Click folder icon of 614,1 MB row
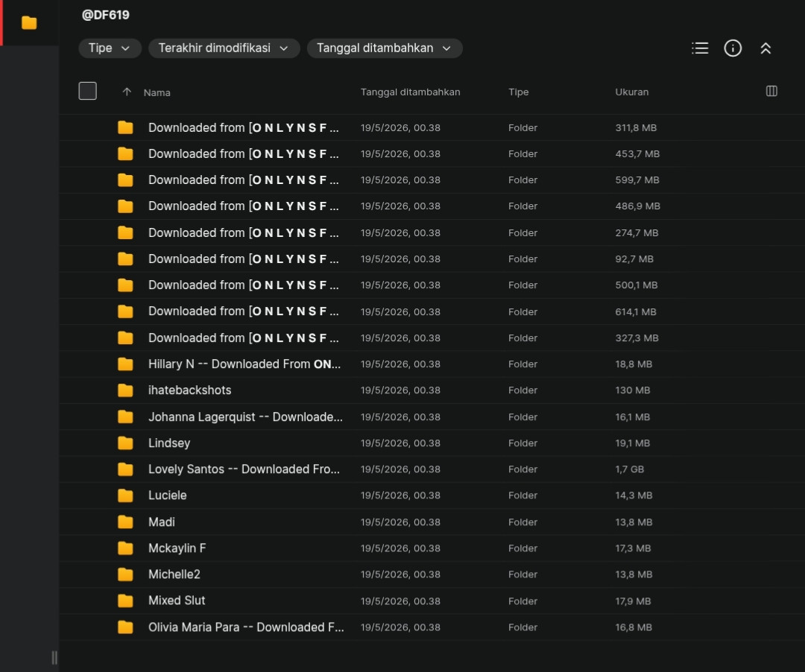805x672 pixels. [x=125, y=311]
